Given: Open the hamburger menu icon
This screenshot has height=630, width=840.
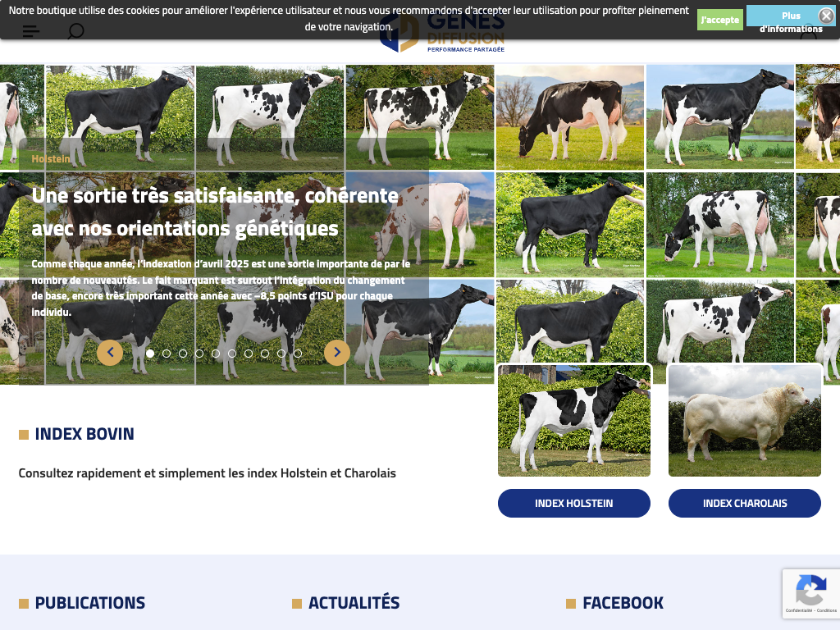Looking at the screenshot, I should (x=31, y=31).
